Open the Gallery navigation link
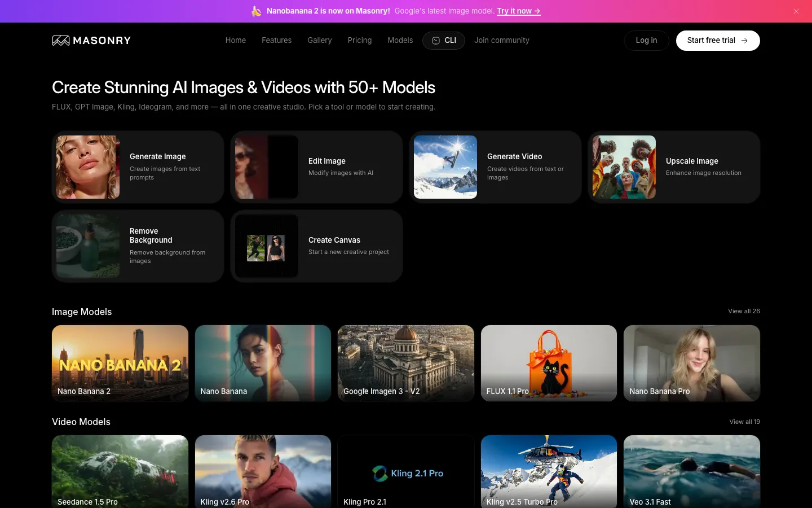Screen dimensions: 812x508 click(x=319, y=41)
